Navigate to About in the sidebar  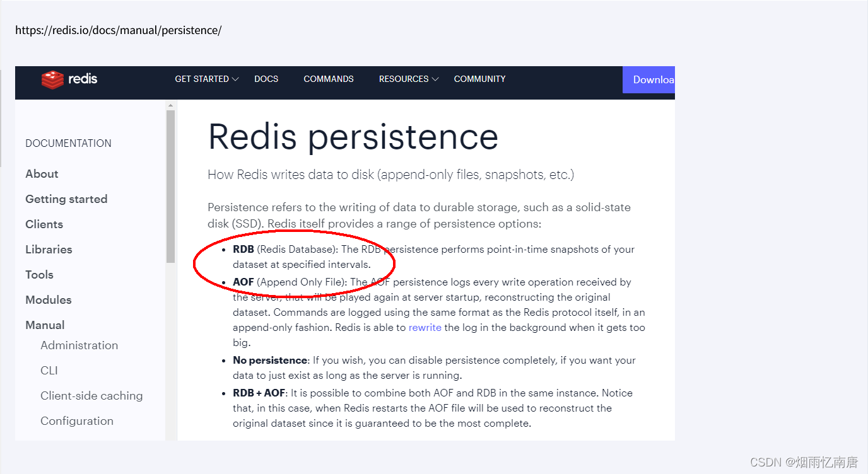pos(42,174)
